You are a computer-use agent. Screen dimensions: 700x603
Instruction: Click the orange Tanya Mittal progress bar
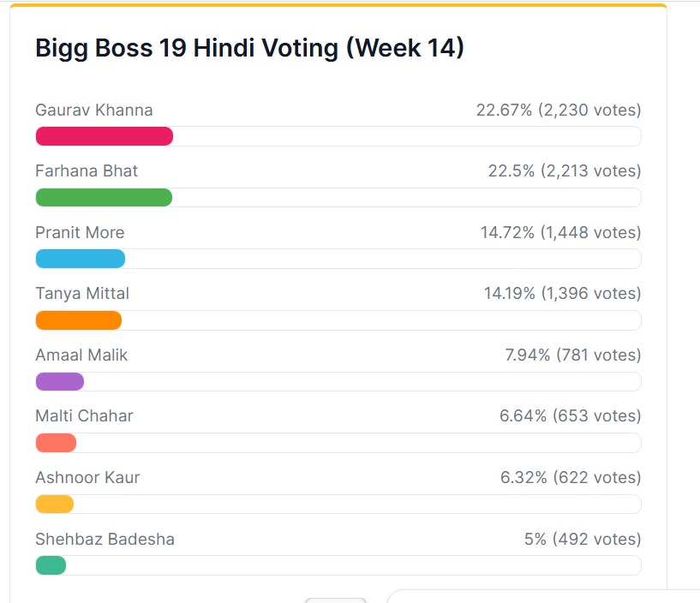tap(78, 320)
